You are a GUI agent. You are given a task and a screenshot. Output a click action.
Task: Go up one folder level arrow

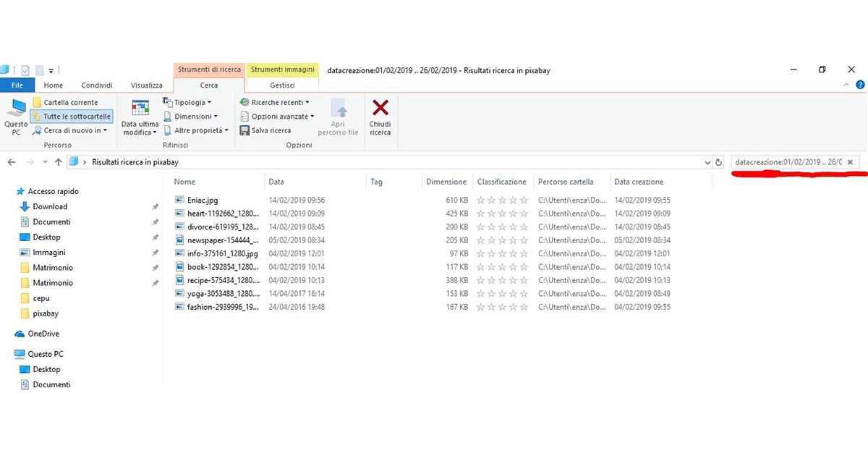pyautogui.click(x=58, y=162)
